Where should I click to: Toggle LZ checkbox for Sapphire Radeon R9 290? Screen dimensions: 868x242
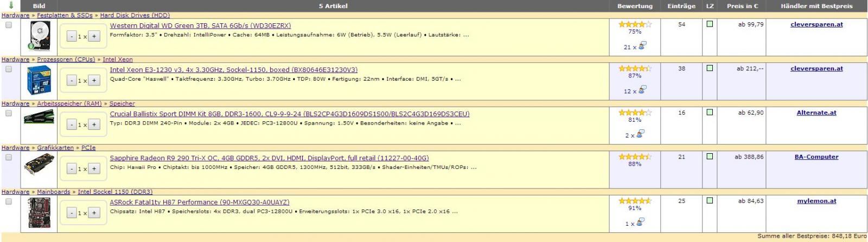click(710, 156)
